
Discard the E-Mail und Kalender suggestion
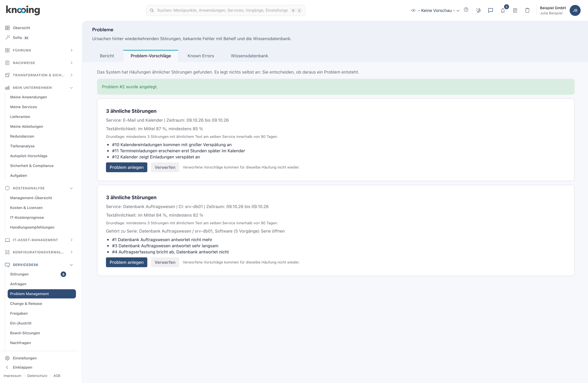pos(165,167)
